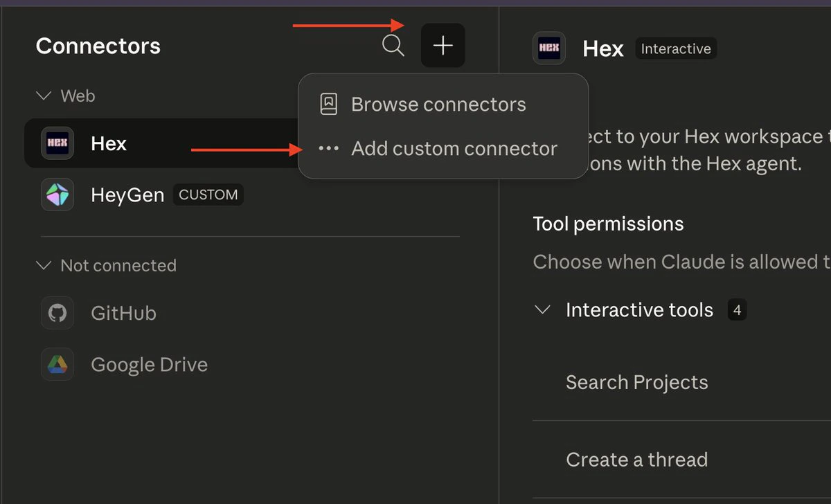831x504 pixels.
Task: Choose Add custom connector menu item
Action: 454,149
